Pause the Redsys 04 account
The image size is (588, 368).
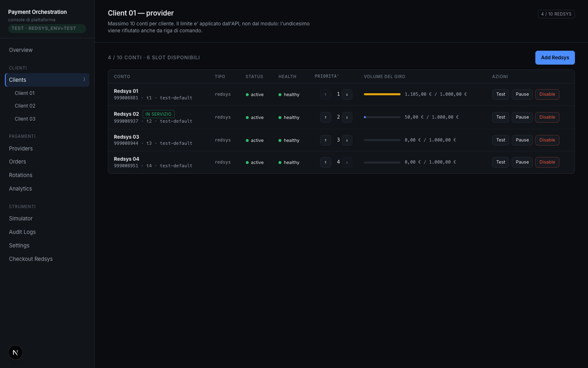522,162
